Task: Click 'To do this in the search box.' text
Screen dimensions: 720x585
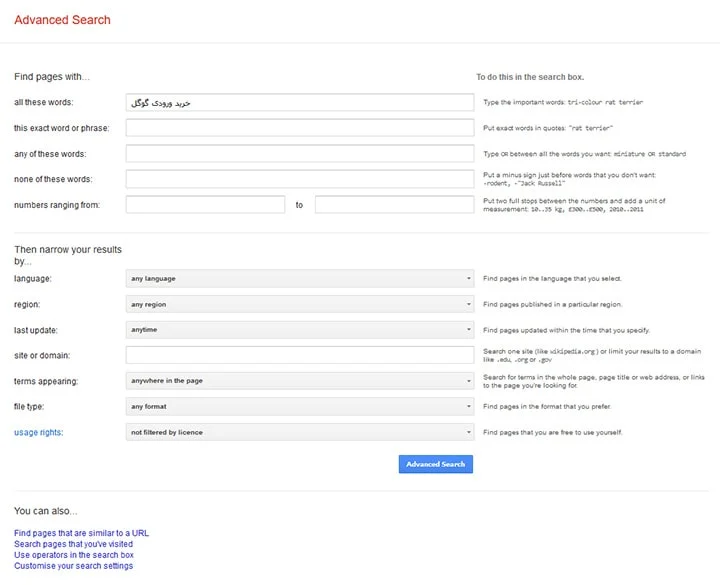Action: tap(530, 77)
